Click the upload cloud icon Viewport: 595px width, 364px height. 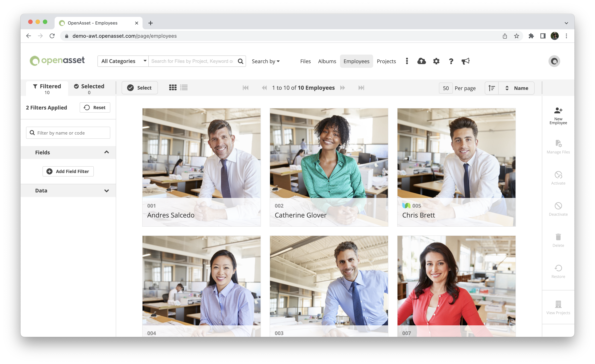[x=421, y=61]
